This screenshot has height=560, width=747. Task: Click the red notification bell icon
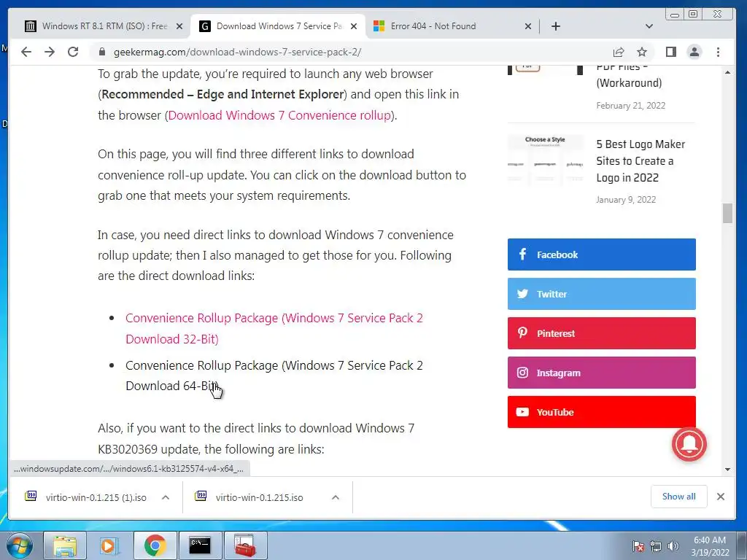689,444
